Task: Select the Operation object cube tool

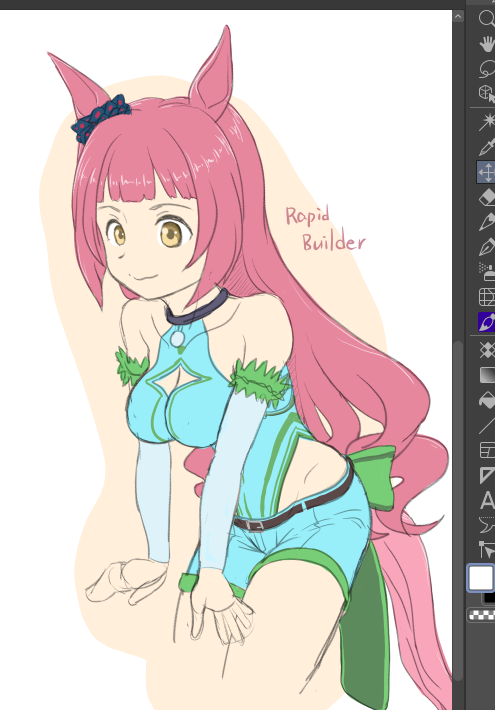Action: coord(487,93)
